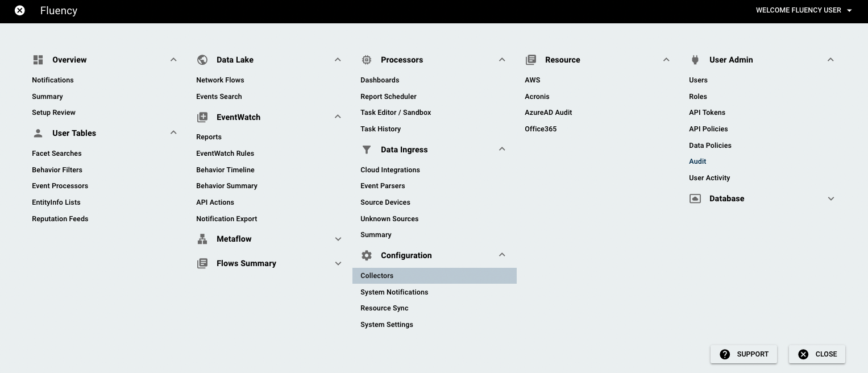Click the Overview dashboard icon
Image resolution: width=868 pixels, height=373 pixels.
coord(38,60)
